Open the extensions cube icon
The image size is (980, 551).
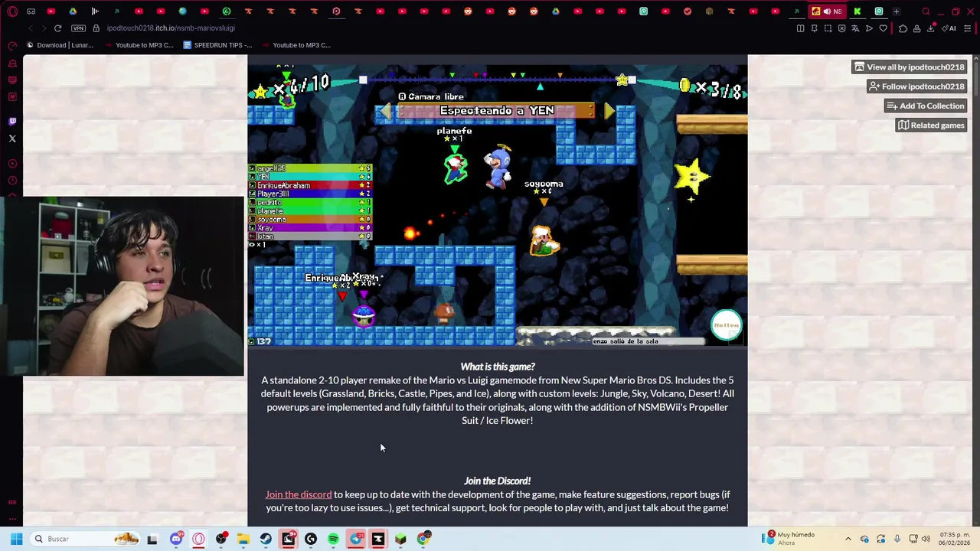903,28
